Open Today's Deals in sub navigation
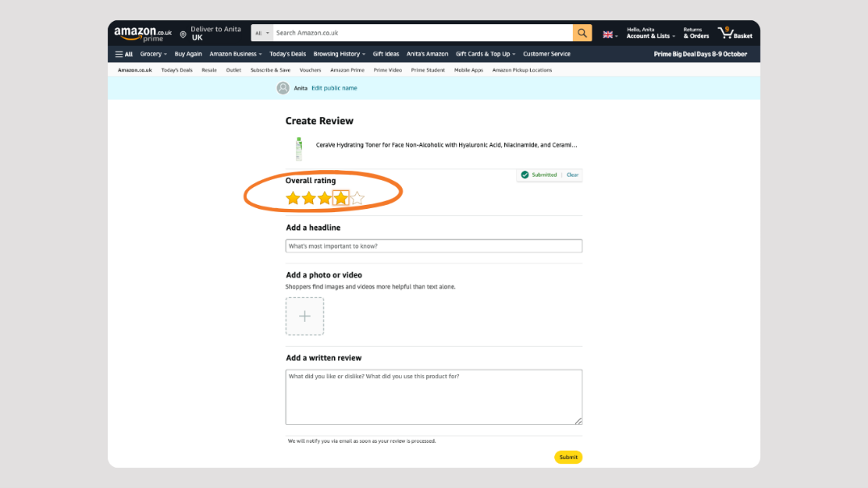This screenshot has height=488, width=868. pos(177,70)
